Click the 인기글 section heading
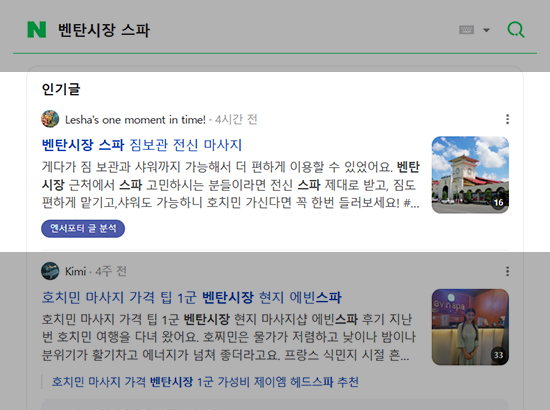Screen dimensions: 550x410 click(x=61, y=89)
